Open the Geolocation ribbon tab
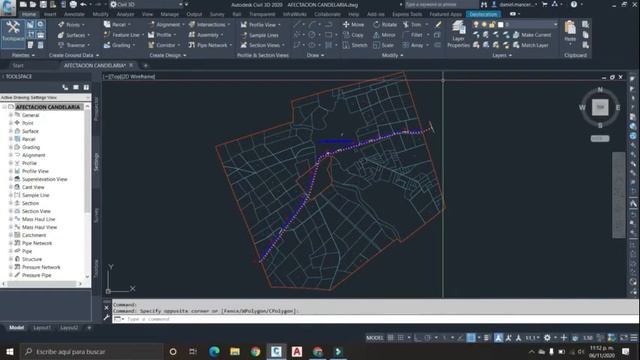Image resolution: width=640 pixels, height=360 pixels. coord(483,14)
